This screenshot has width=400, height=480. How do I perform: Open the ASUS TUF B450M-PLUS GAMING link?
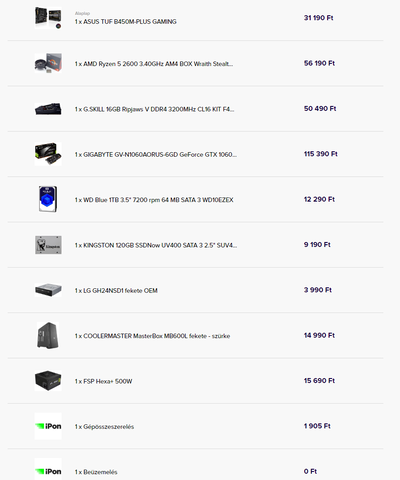tap(126, 22)
